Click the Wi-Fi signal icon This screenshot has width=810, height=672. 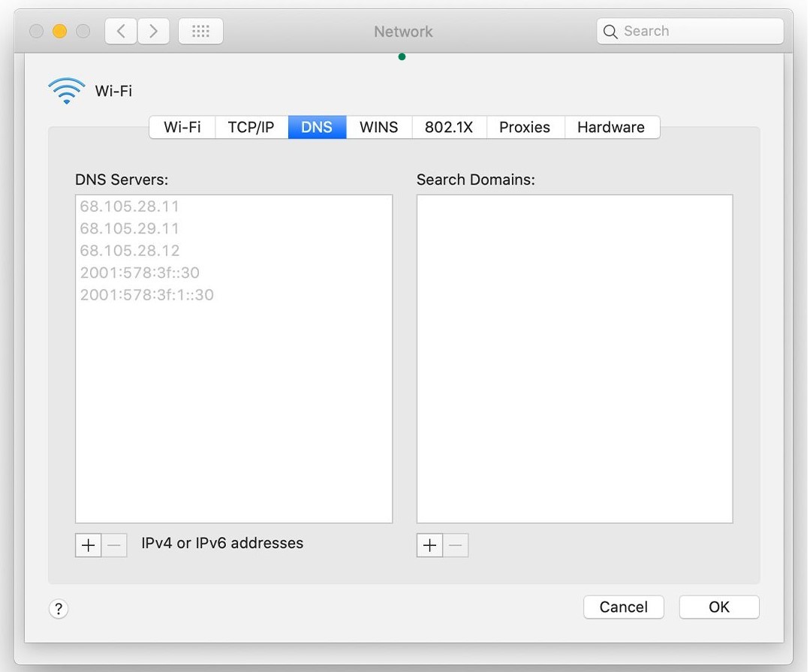[66, 91]
